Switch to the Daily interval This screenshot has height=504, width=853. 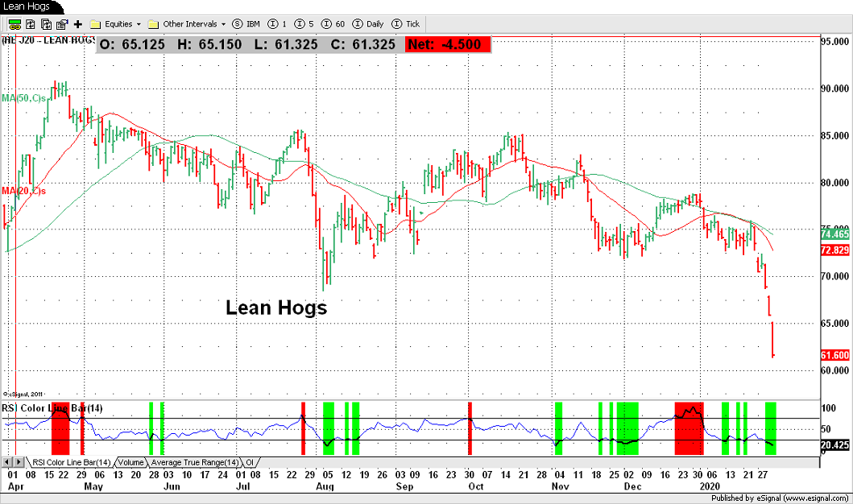click(368, 24)
